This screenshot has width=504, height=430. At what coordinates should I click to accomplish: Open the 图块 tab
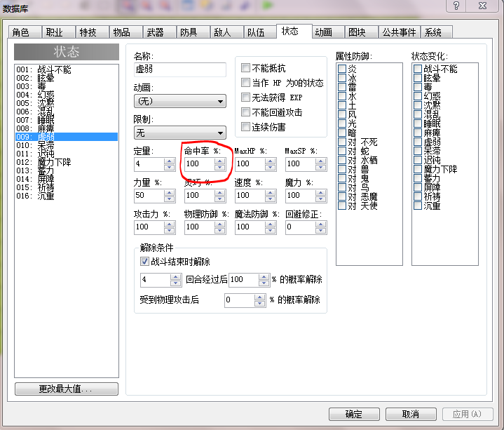pos(362,32)
